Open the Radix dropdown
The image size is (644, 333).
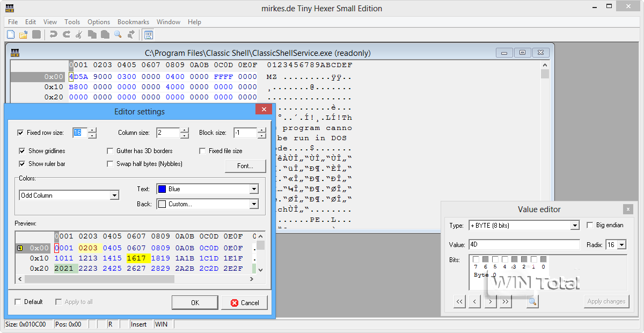click(621, 244)
